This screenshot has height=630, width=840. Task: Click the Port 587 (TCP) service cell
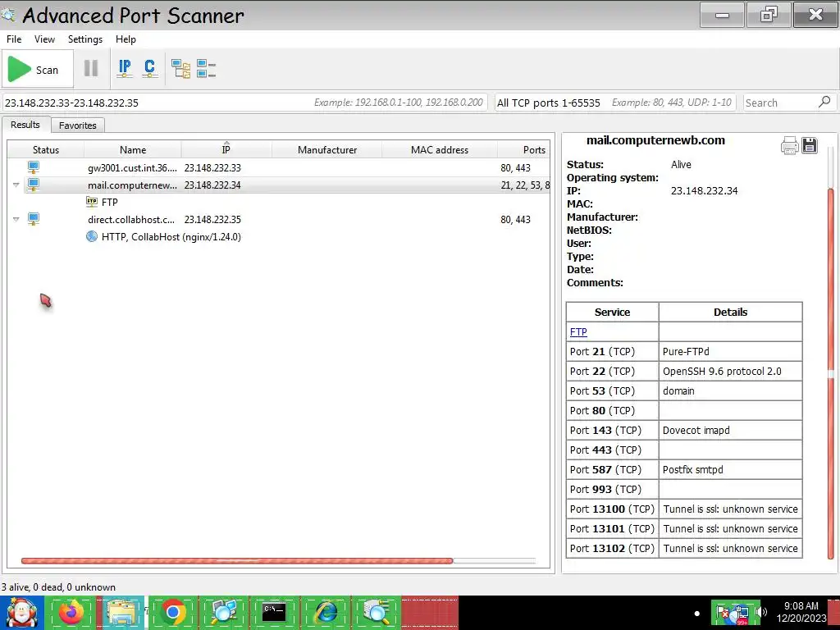point(612,470)
